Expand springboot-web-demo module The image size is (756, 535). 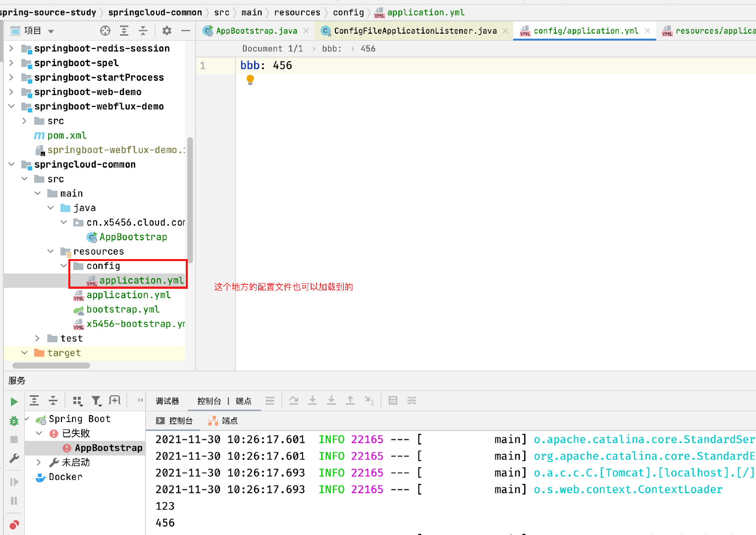(11, 92)
